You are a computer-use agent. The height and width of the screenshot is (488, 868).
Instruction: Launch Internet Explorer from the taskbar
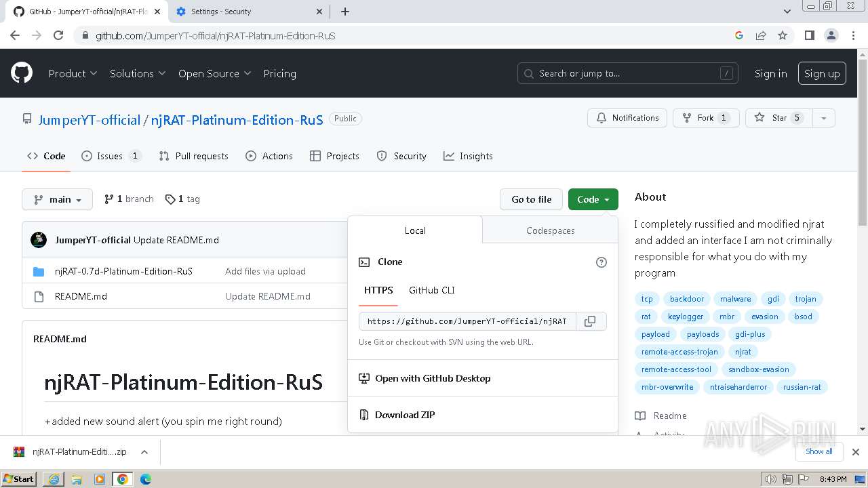pos(54,479)
